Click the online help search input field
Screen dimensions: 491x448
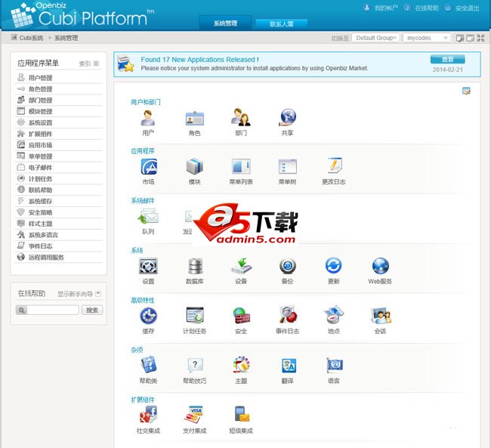53,311
